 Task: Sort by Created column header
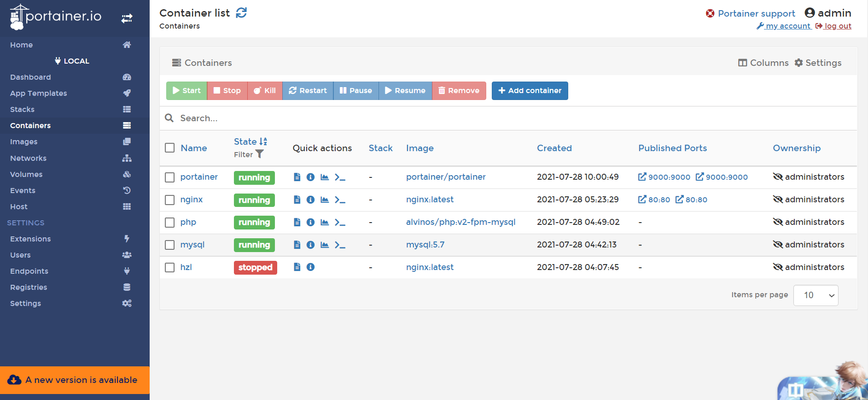point(554,148)
